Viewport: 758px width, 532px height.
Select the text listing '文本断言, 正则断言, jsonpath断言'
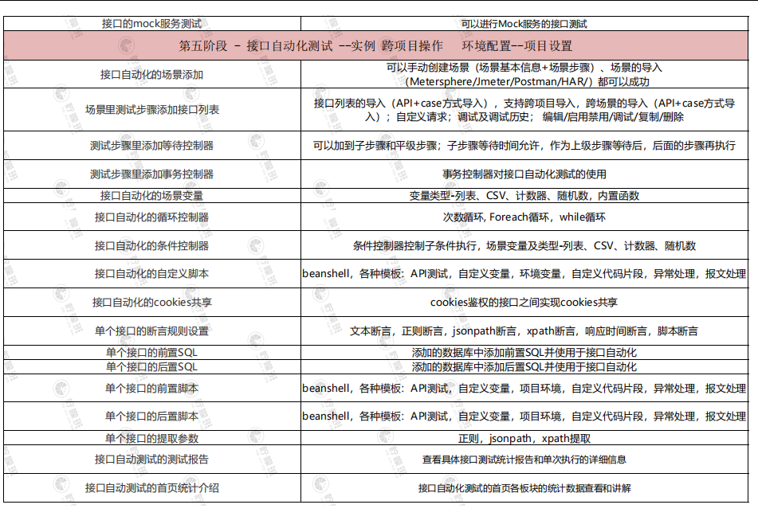[x=524, y=331]
